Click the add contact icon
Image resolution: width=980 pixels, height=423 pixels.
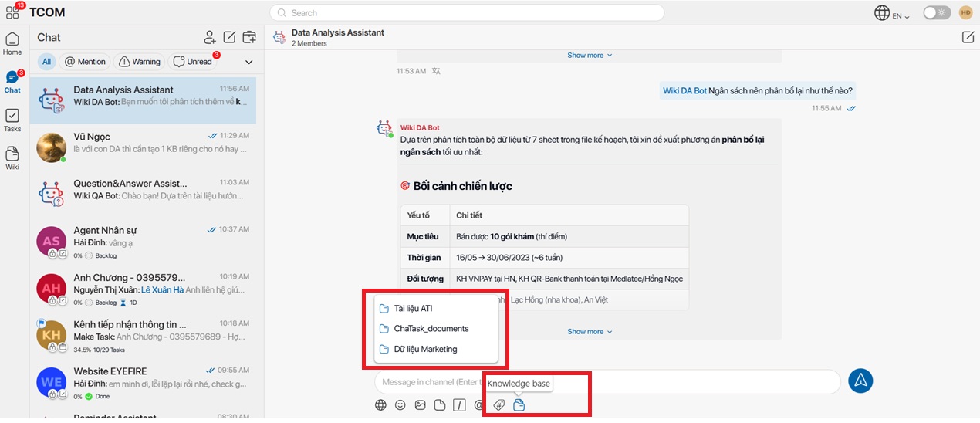[x=210, y=37]
